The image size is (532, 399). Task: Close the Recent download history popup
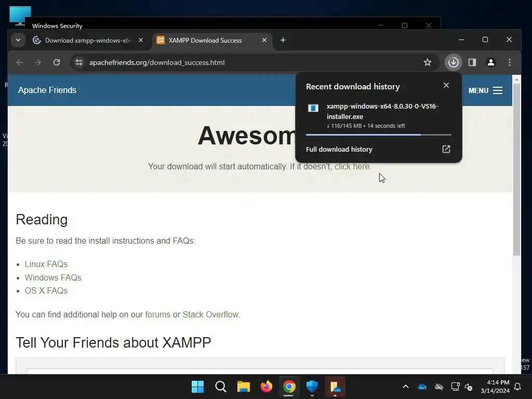[446, 86]
